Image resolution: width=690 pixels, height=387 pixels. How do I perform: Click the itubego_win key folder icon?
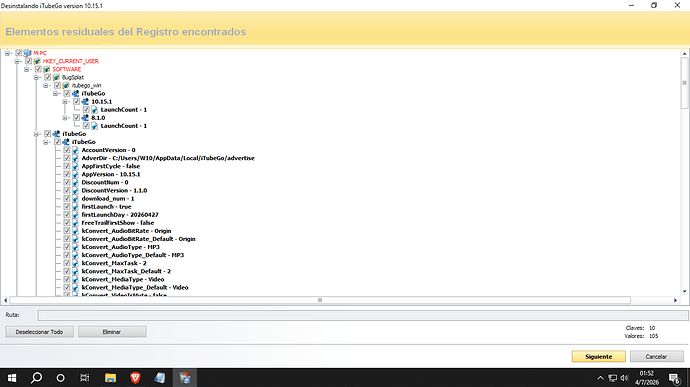(66, 85)
